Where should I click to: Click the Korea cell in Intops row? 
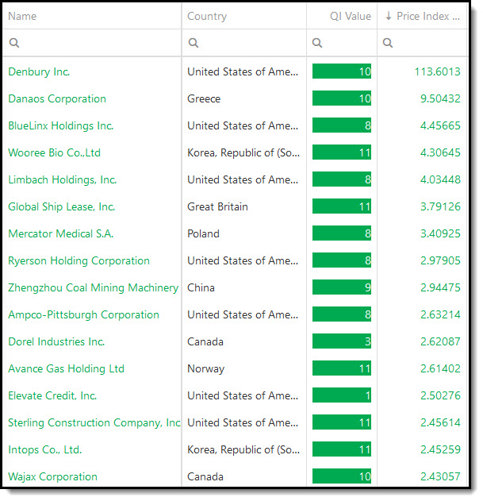[243, 450]
